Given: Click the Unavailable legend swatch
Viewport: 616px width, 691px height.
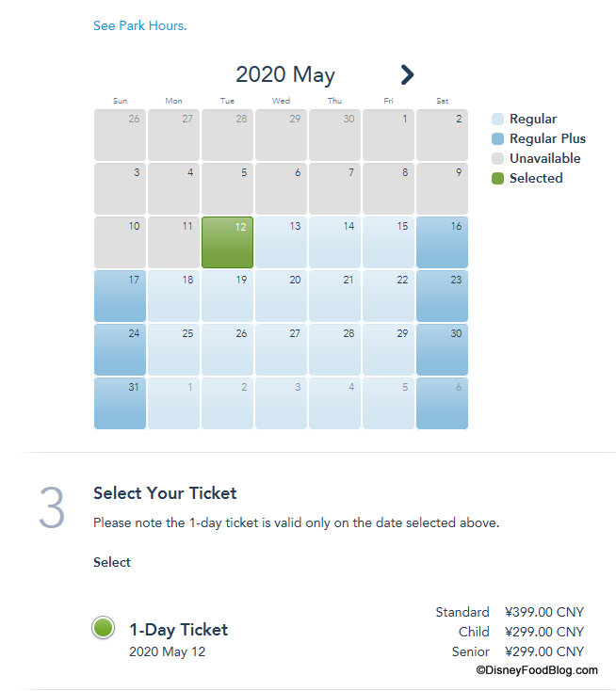Looking at the screenshot, I should tap(497, 158).
